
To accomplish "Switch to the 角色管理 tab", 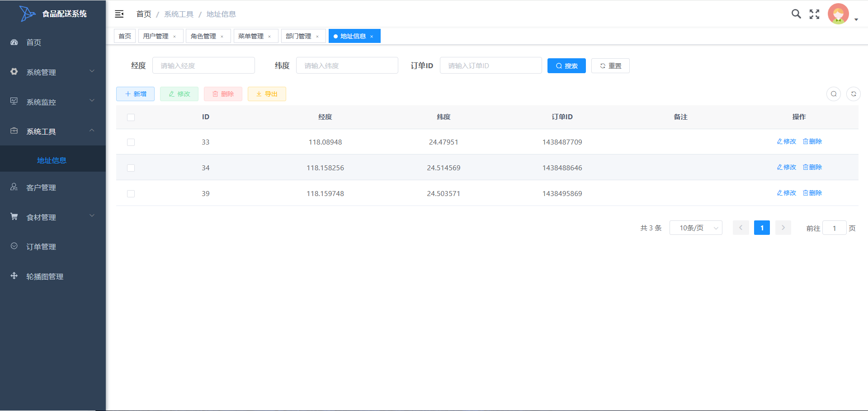I will coord(203,36).
